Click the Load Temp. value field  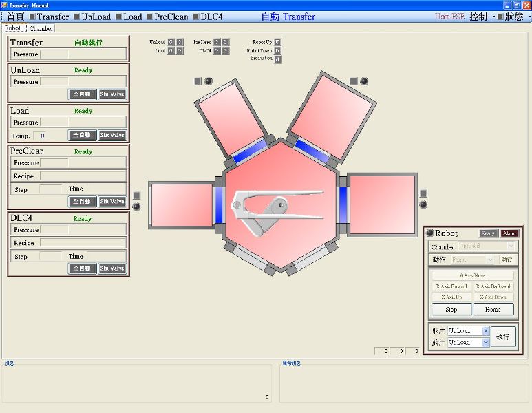[x=39, y=136]
